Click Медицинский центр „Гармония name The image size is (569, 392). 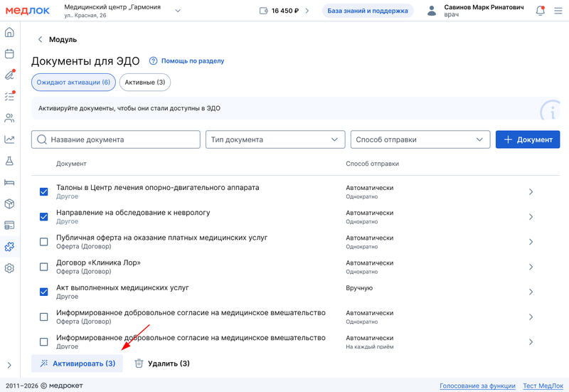(x=112, y=7)
